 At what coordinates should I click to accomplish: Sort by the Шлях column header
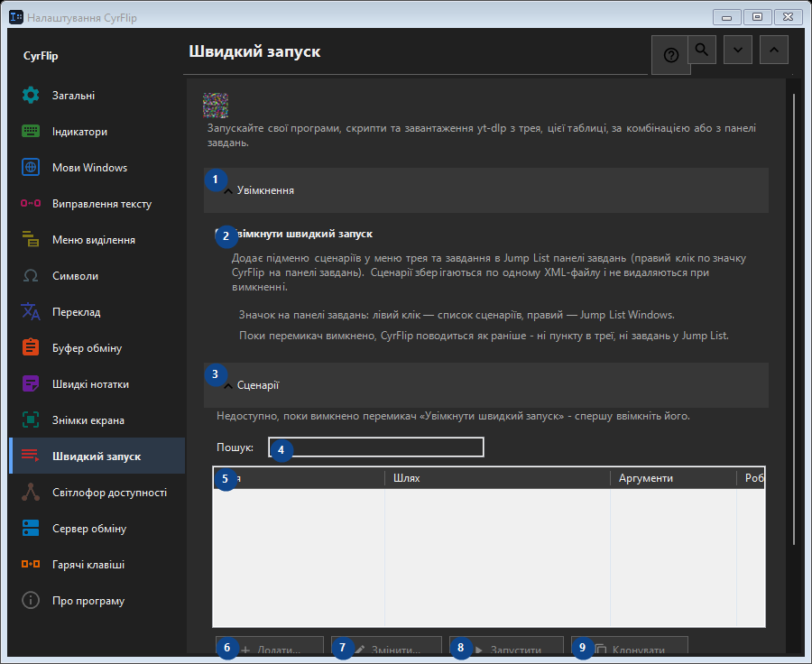pyautogui.click(x=497, y=478)
